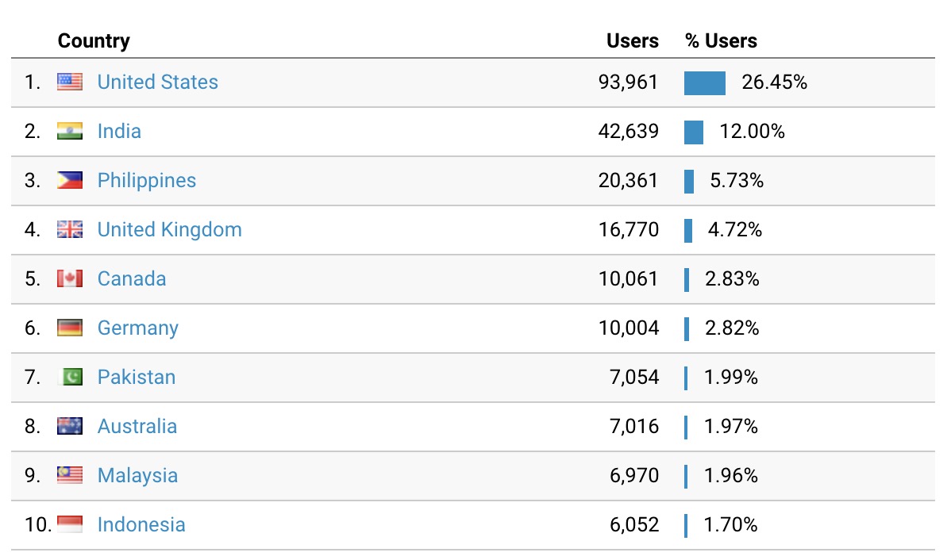Viewport: 951px width, 560px height.
Task: Click the India flag icon
Action: pyautogui.click(x=70, y=131)
